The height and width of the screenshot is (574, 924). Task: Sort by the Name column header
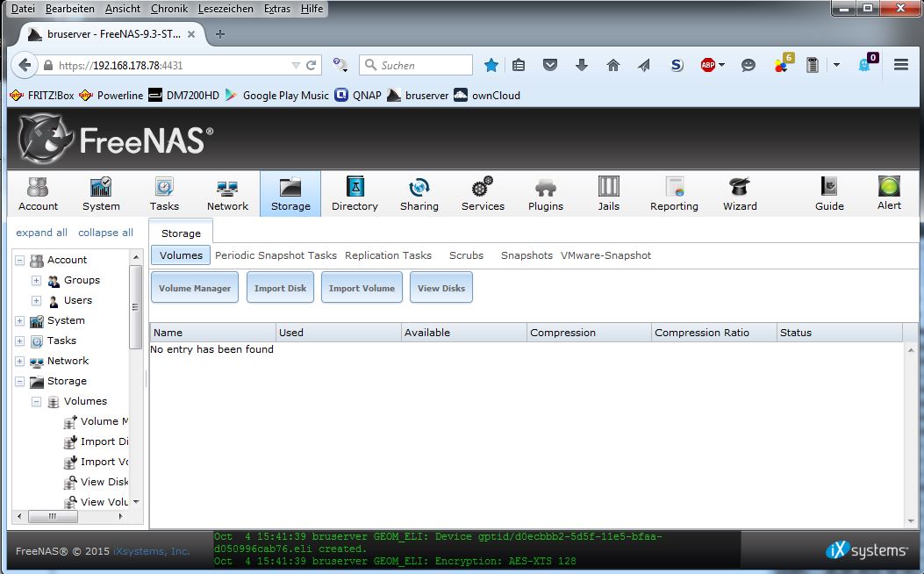tap(212, 333)
